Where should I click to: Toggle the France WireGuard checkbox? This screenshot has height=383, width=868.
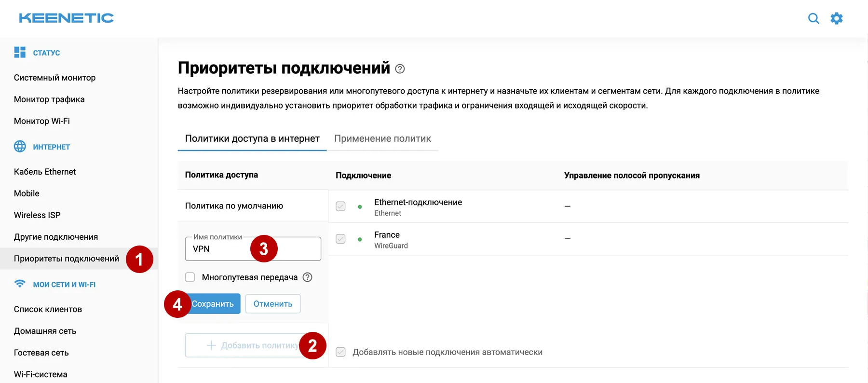340,239
